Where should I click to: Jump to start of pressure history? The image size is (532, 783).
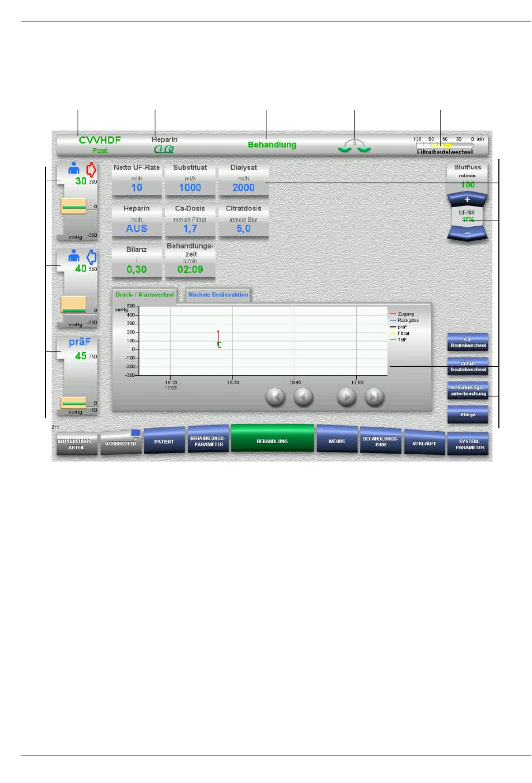tap(275, 397)
